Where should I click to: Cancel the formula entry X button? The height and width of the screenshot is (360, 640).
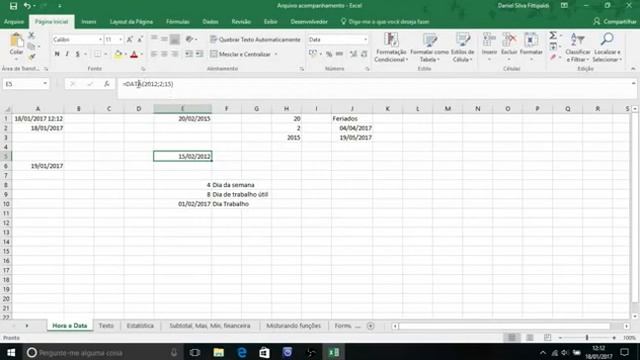73,84
